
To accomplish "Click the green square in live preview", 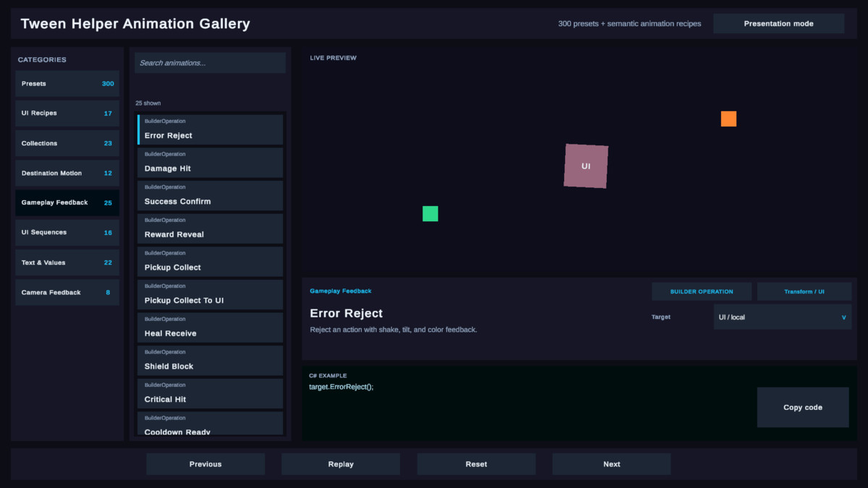I will click(430, 213).
